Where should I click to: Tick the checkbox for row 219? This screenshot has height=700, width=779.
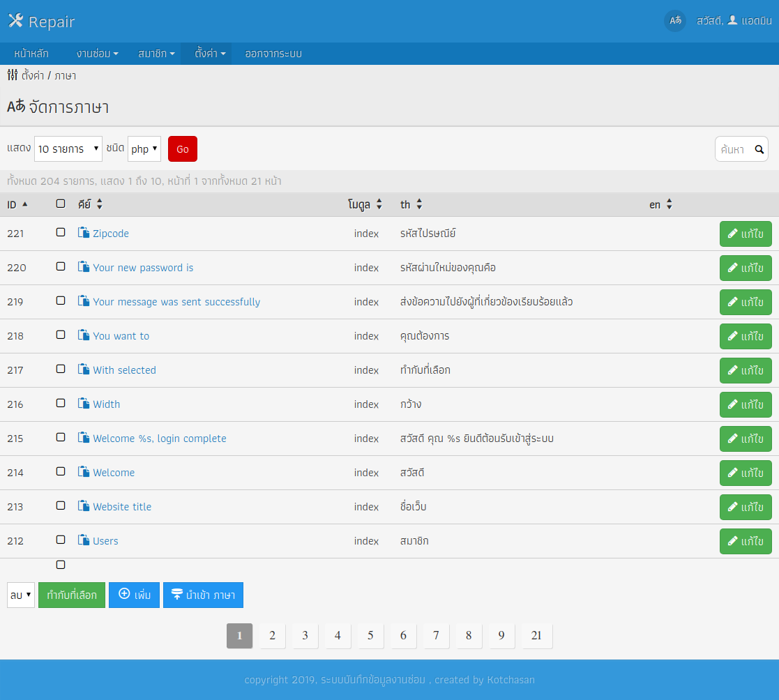pyautogui.click(x=61, y=300)
